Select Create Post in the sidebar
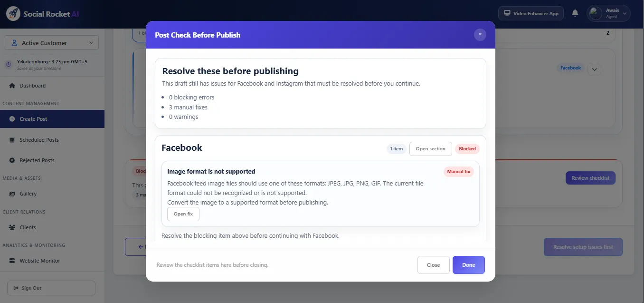The width and height of the screenshot is (644, 303). coord(52,119)
